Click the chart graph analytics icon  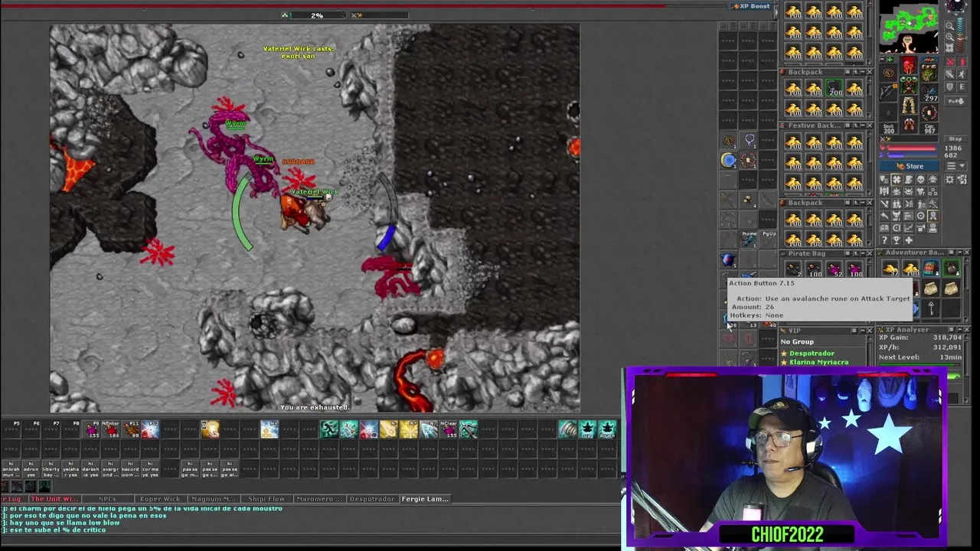909,228
